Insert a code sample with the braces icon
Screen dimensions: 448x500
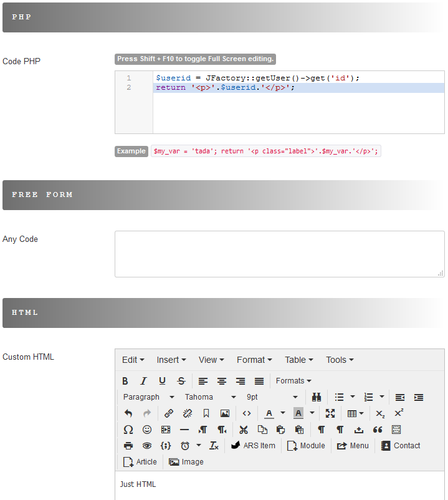click(166, 446)
